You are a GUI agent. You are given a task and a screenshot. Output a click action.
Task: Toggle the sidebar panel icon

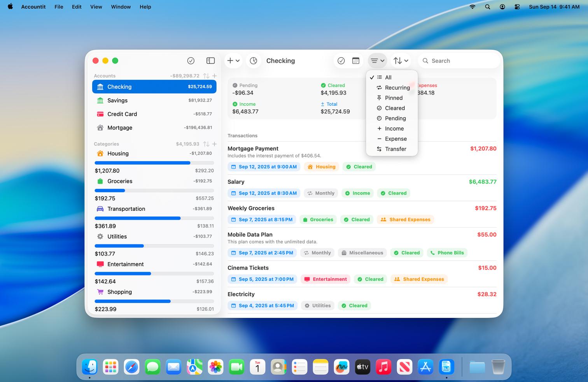(x=210, y=61)
